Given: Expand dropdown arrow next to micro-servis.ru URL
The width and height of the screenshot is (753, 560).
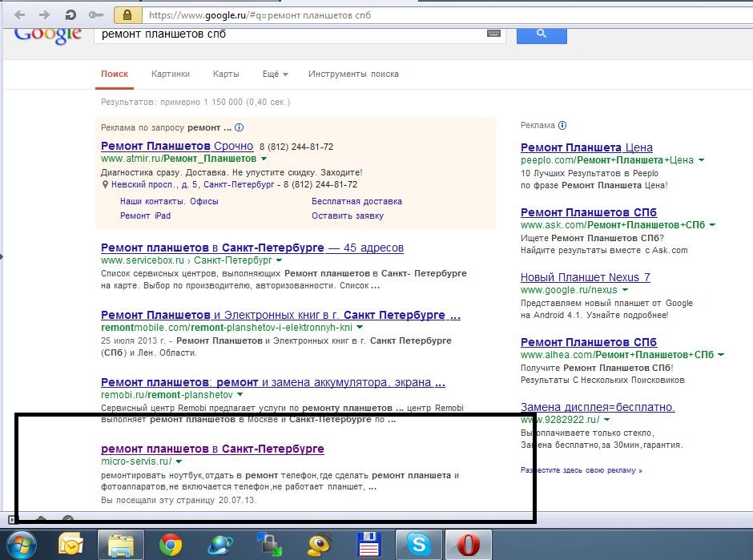Looking at the screenshot, I should coord(179,461).
